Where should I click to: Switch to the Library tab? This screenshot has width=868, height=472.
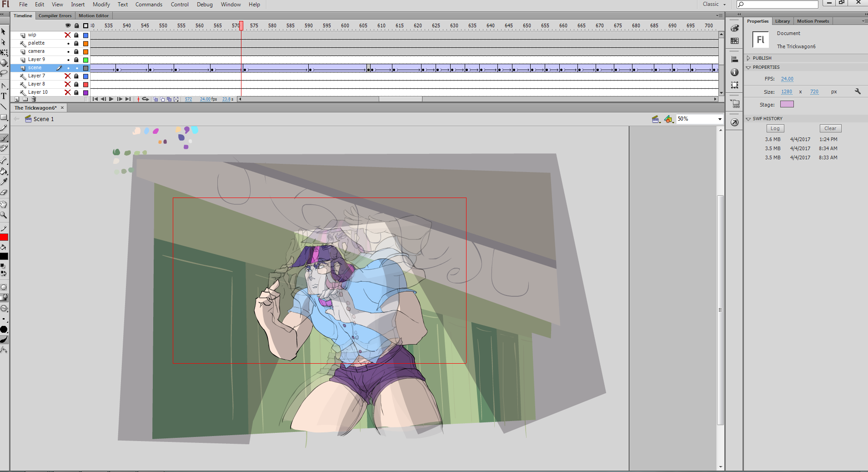[x=782, y=21]
